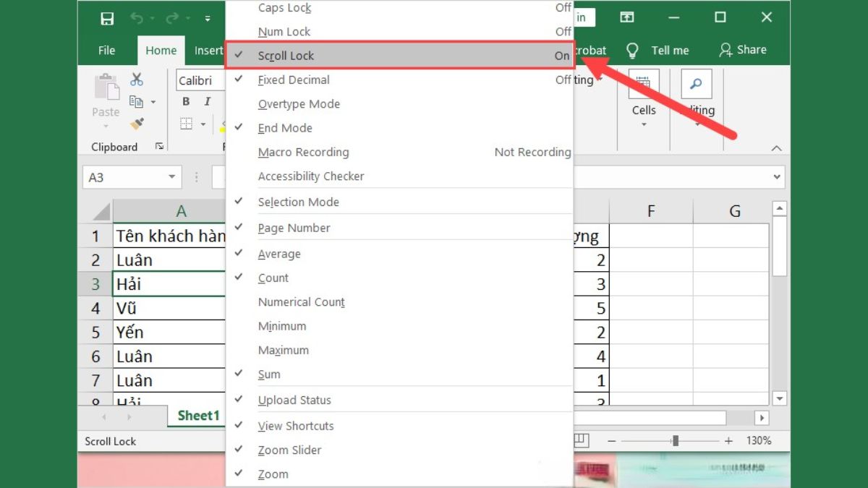Screen dimensions: 868x488
Task: Open Customize Quick Access Toolbar arrow
Action: tap(208, 19)
